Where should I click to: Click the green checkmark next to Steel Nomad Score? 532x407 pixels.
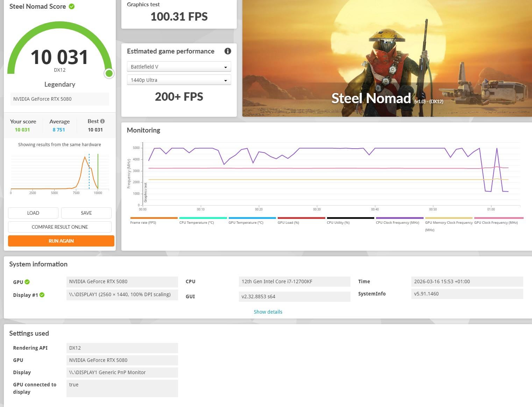[72, 6]
